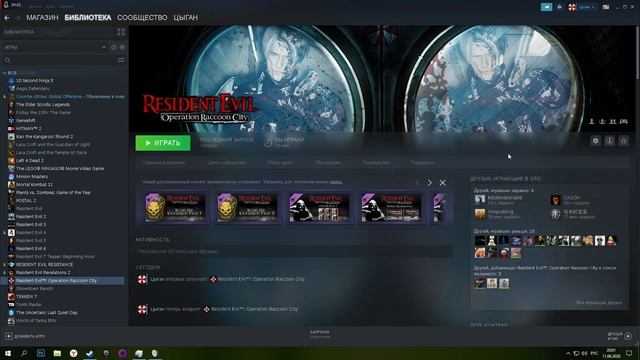Open Windows notification center icon
Viewport: 640px width, 360px height.
(x=629, y=353)
